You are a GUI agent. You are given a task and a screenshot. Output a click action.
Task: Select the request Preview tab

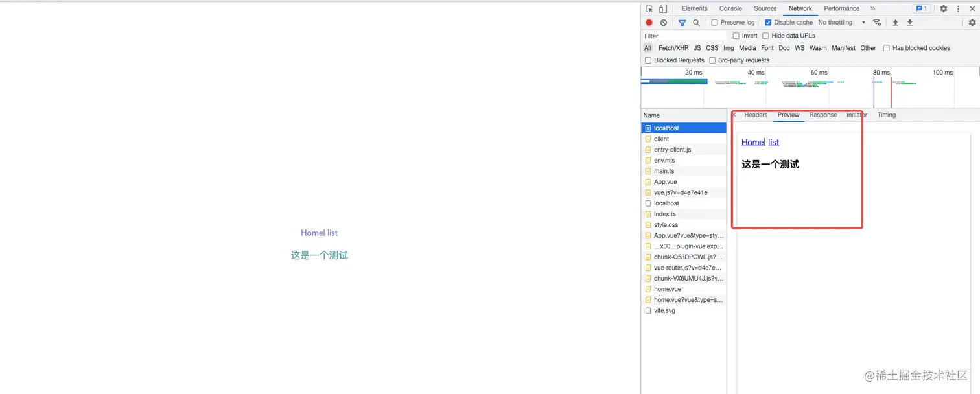pyautogui.click(x=788, y=115)
